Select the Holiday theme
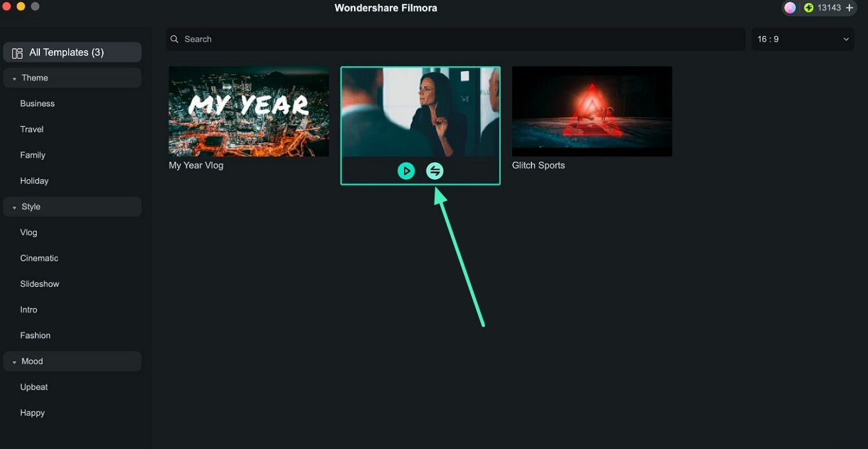 click(x=34, y=181)
